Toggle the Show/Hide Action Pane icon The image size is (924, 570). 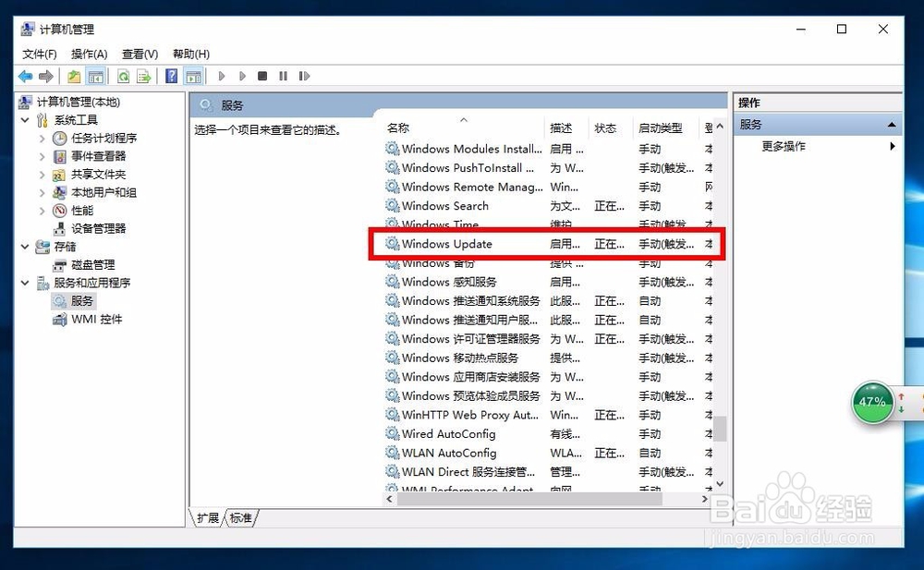pyautogui.click(x=193, y=76)
